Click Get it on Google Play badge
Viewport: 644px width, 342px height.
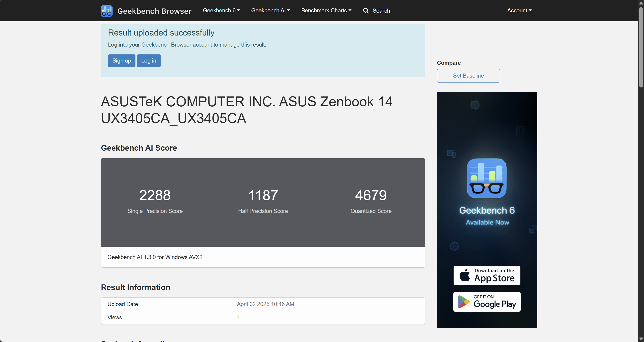[x=487, y=302]
